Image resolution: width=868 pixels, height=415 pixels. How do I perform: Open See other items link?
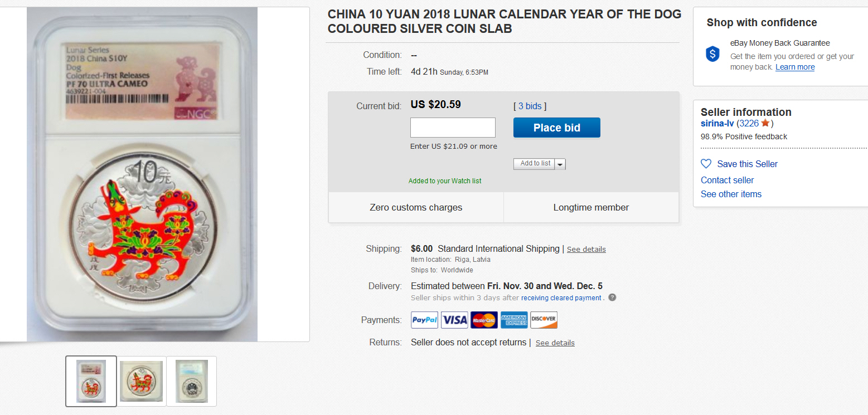click(731, 194)
